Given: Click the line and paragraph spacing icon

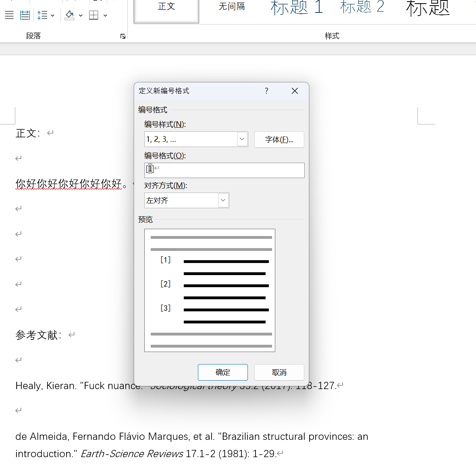Looking at the screenshot, I should 42,15.
